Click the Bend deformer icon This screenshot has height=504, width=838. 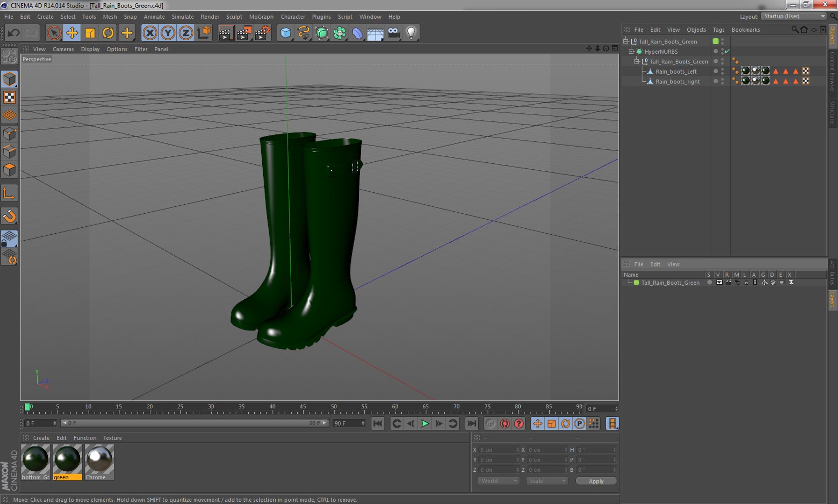357,33
